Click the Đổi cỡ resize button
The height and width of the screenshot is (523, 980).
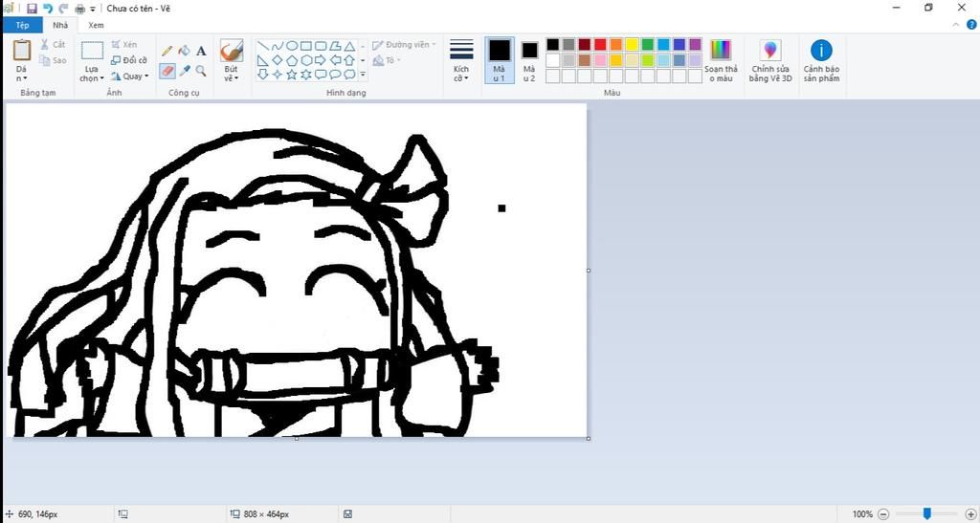coord(129,60)
